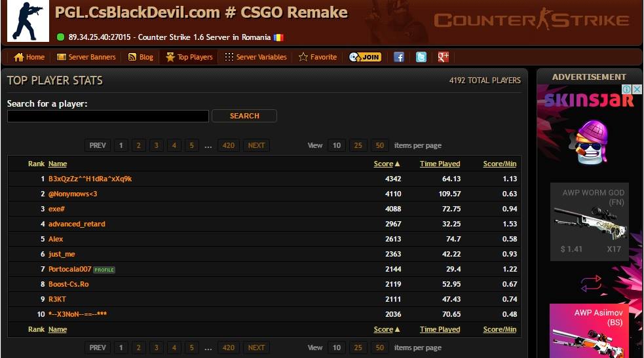Open player B3xQzZz^^H1dRa^xXq9k

(x=90, y=179)
